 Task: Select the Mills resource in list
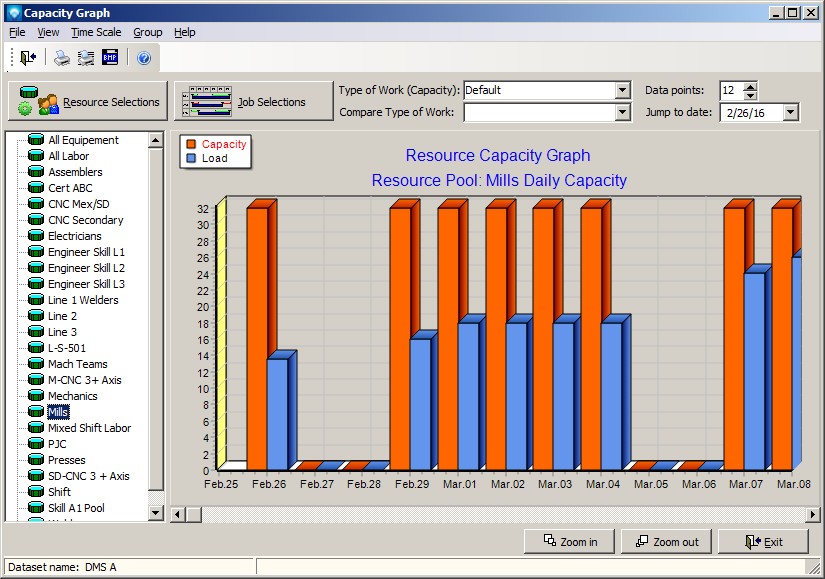(x=58, y=412)
